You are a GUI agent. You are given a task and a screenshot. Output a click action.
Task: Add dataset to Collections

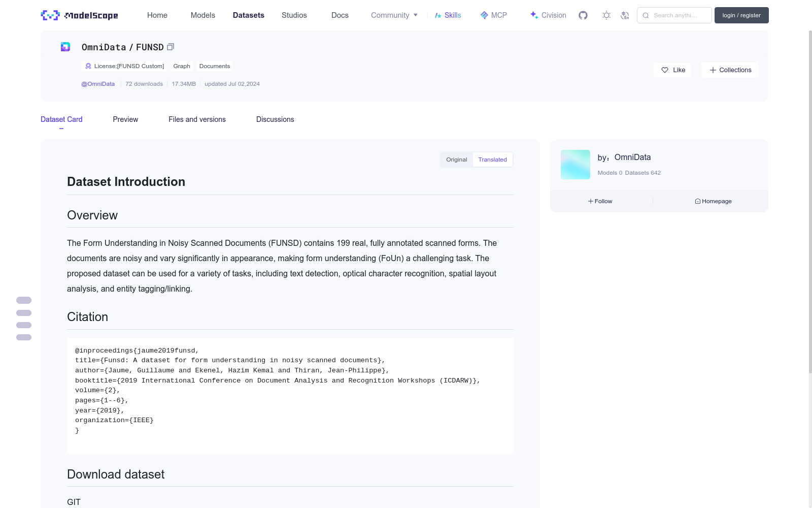tap(730, 70)
